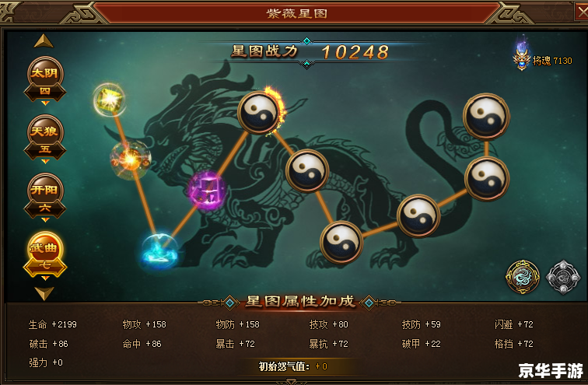Open the golden dragon emblem icon
Image resolution: width=588 pixels, height=385 pixels.
[523, 277]
